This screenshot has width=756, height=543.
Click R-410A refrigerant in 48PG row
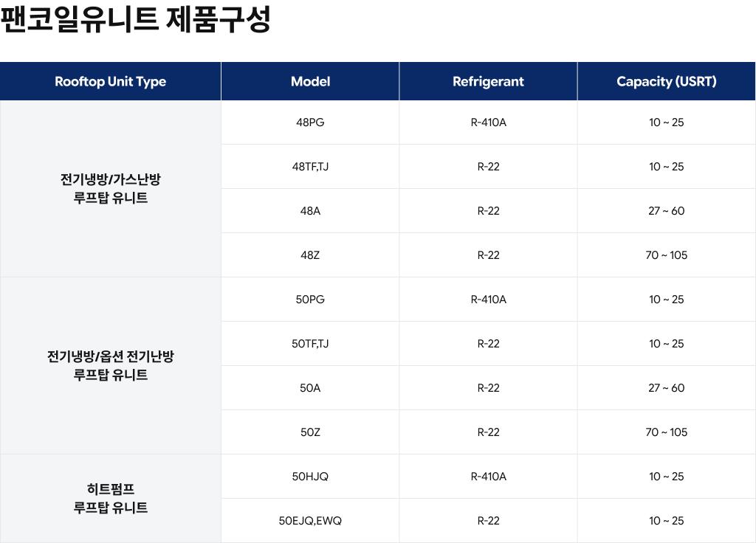click(x=488, y=122)
